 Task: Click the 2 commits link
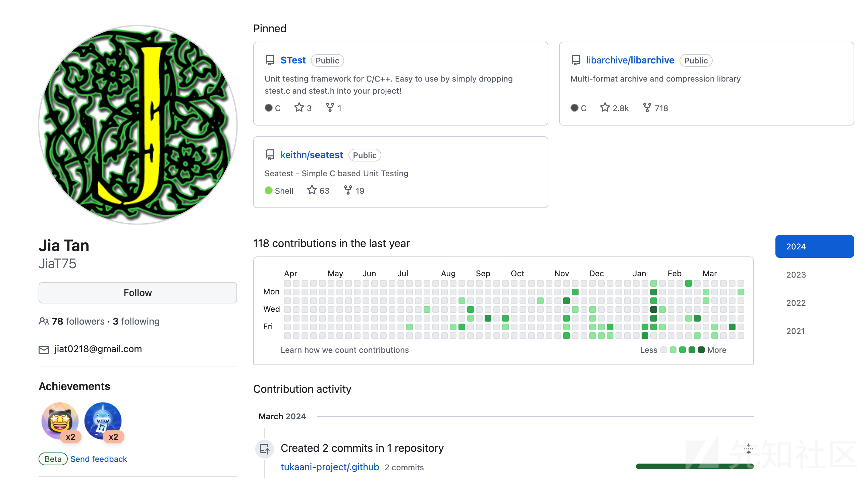[x=404, y=467]
